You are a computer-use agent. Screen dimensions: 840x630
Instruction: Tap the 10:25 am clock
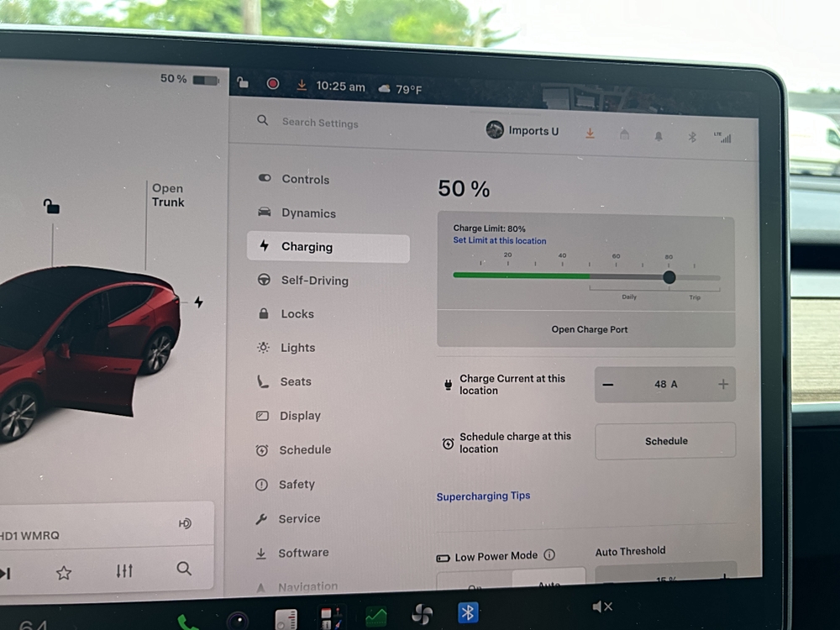click(341, 87)
